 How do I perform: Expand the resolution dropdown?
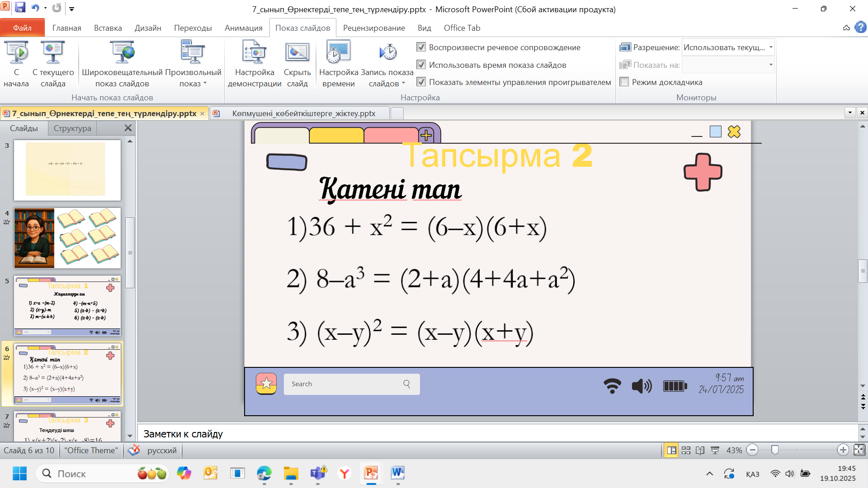click(771, 47)
